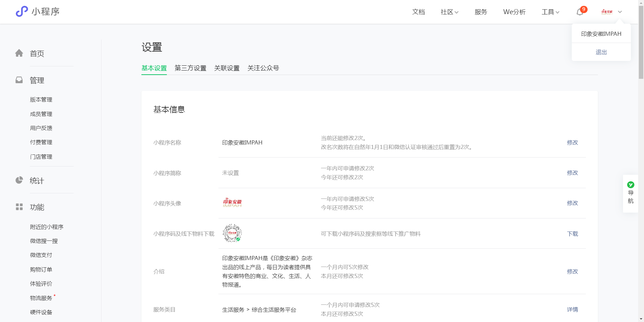Click the scrollbar down arrow

pos(641,319)
